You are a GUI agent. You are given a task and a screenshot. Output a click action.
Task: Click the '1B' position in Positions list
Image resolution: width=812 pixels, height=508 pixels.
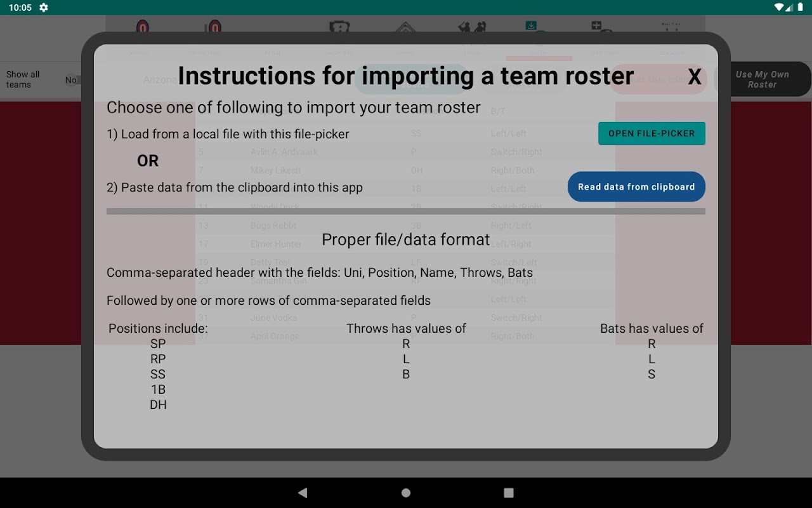point(158,389)
